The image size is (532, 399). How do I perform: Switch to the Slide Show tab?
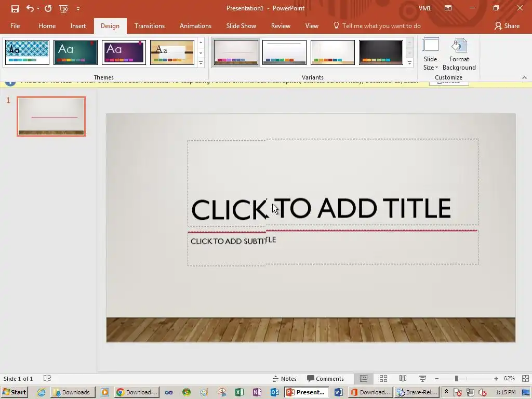(241, 26)
